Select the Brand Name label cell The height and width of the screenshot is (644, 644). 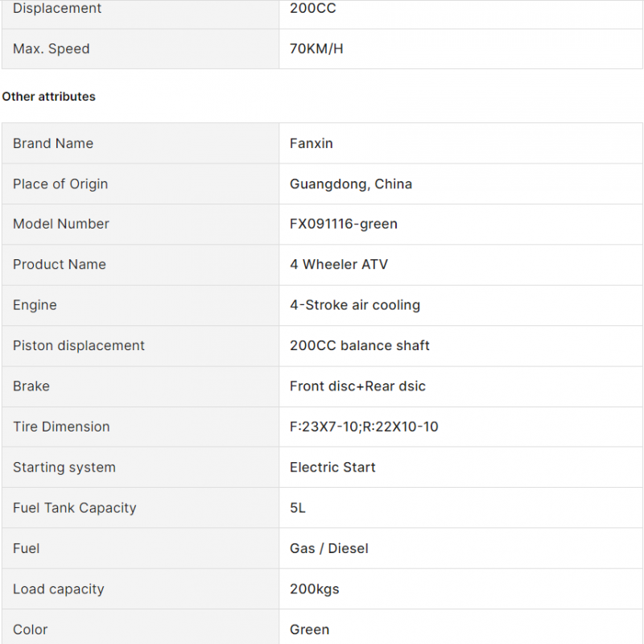pos(140,143)
